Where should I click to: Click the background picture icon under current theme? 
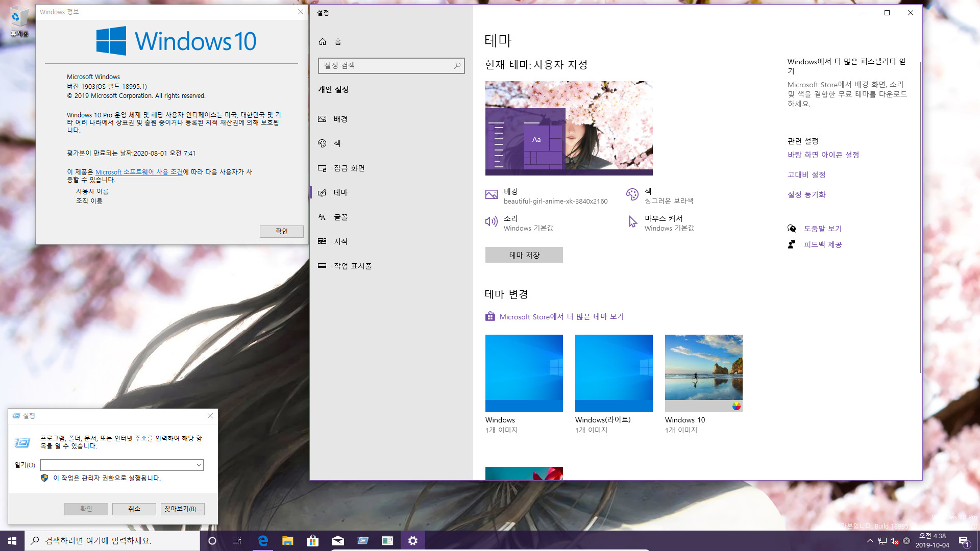pos(492,194)
